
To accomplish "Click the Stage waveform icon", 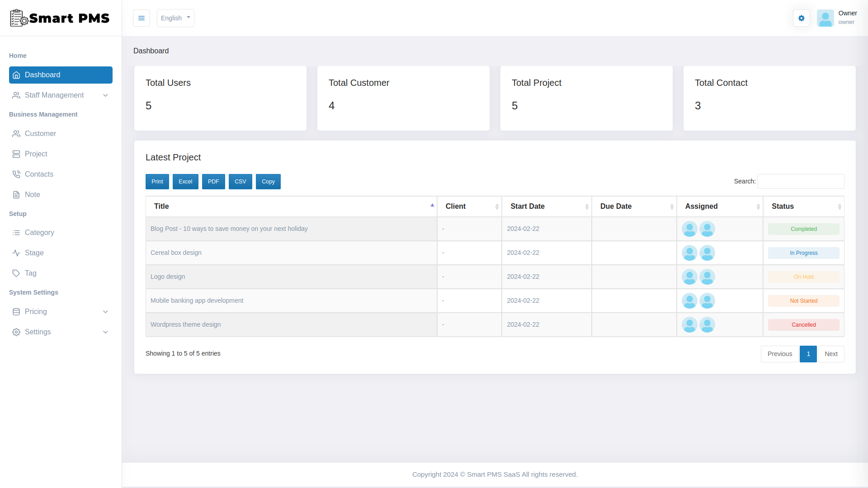I will tap(16, 253).
